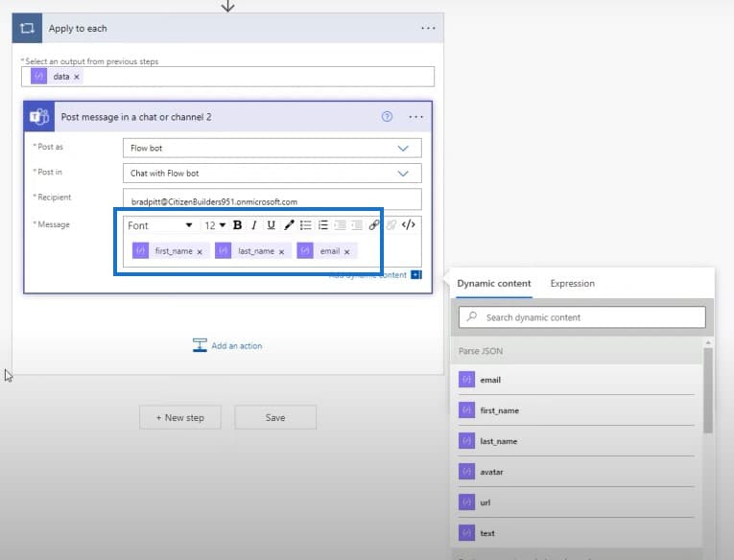Remove the email token from message
The width and height of the screenshot is (734, 560).
[x=347, y=251]
